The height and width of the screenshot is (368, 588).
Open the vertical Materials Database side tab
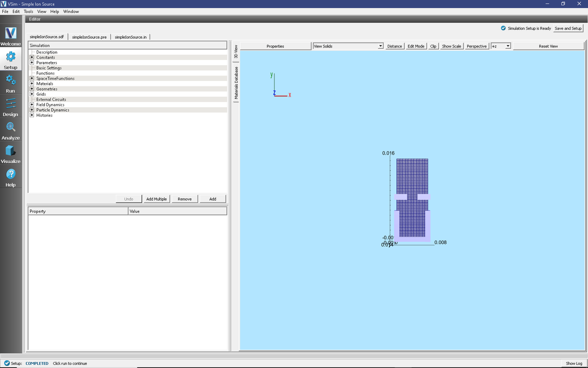(237, 83)
